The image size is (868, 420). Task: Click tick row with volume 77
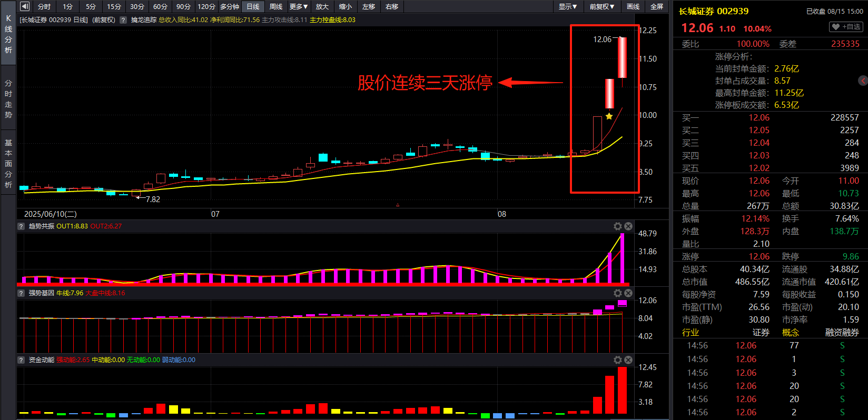770,346
